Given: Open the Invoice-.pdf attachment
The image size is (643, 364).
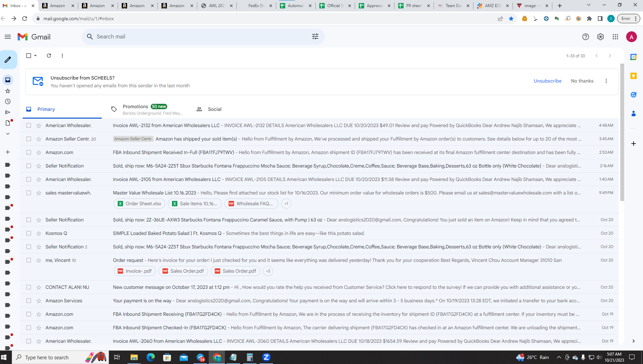Looking at the screenshot, I should [135, 271].
